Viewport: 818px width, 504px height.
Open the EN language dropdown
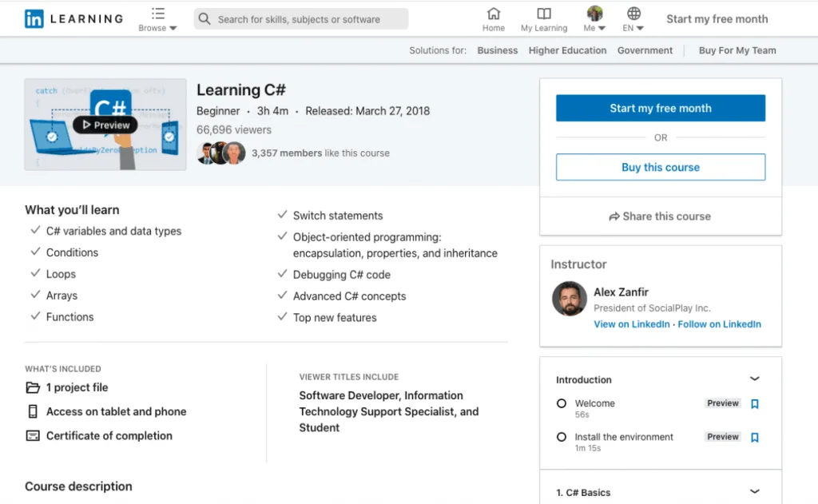[633, 20]
